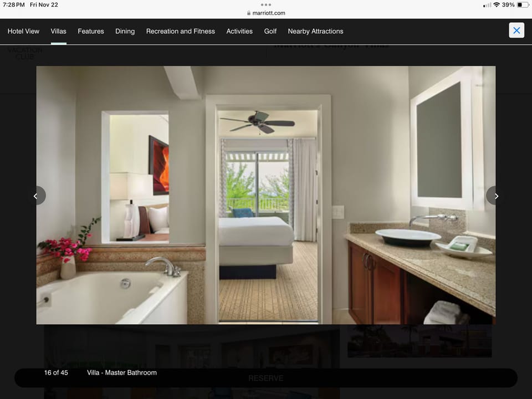
Task: Go to the previous gallery photo
Action: (x=37, y=196)
